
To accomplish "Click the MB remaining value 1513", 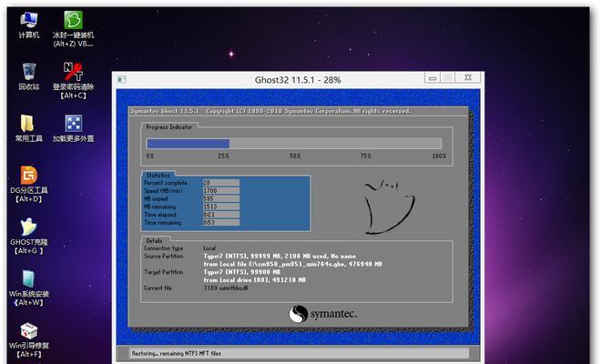I will 221,207.
